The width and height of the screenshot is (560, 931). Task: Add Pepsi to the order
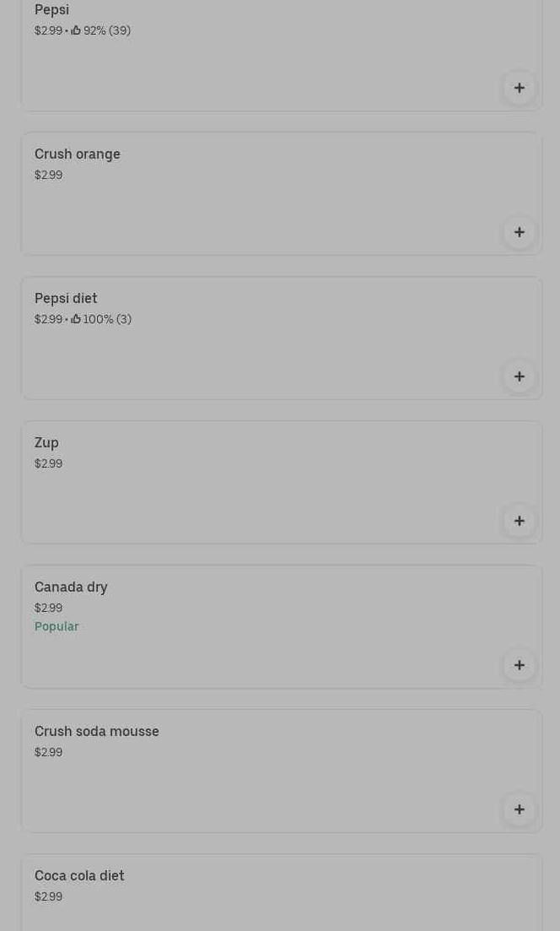(519, 88)
